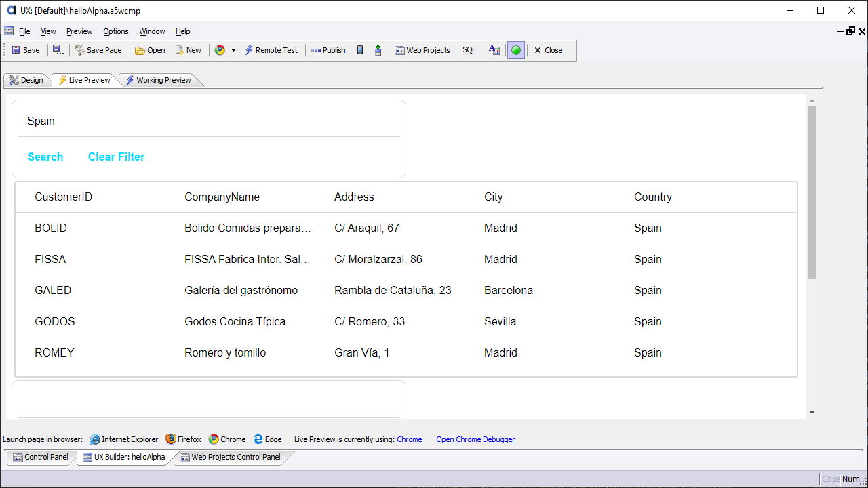Click the menu bar minimize child window icon
Screen dimensions: 868x488
click(x=841, y=31)
